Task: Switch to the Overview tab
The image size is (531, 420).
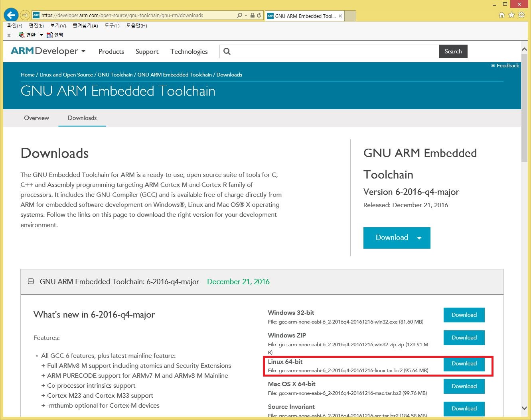Action: [x=36, y=118]
